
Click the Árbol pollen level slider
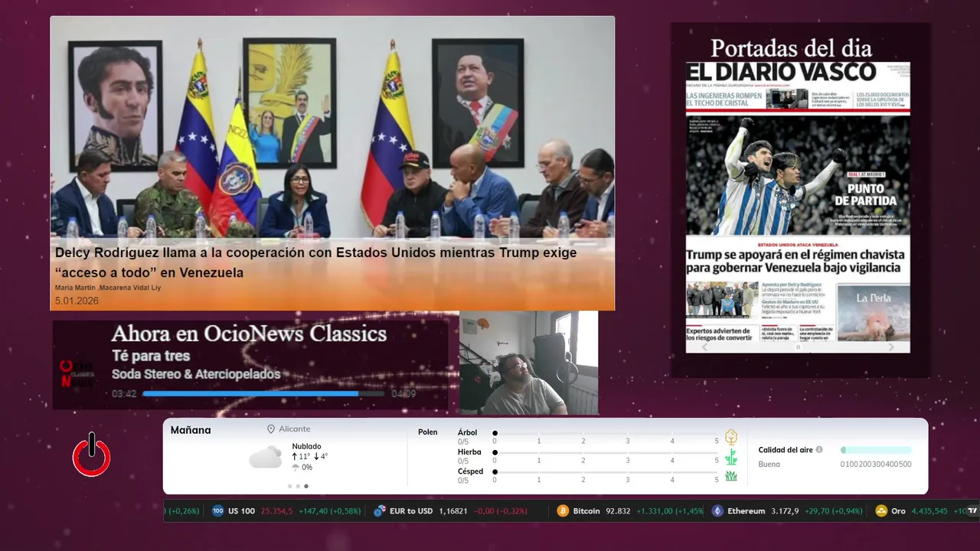(x=606, y=433)
